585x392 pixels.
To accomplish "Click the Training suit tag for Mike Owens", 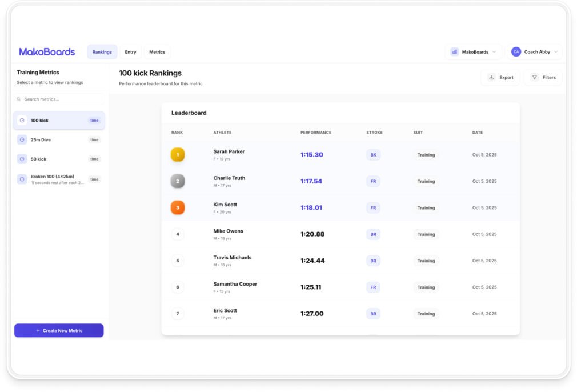I will click(x=426, y=234).
